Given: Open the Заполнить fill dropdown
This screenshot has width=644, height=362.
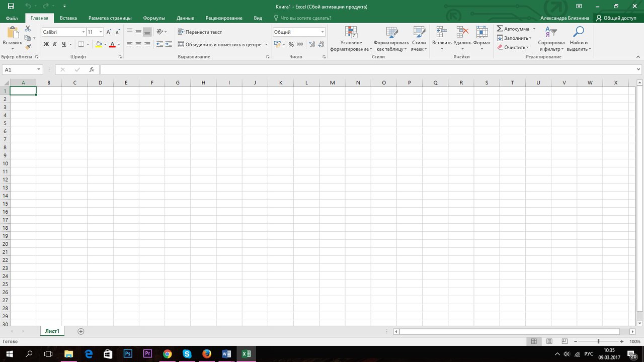Looking at the screenshot, I should [514, 38].
